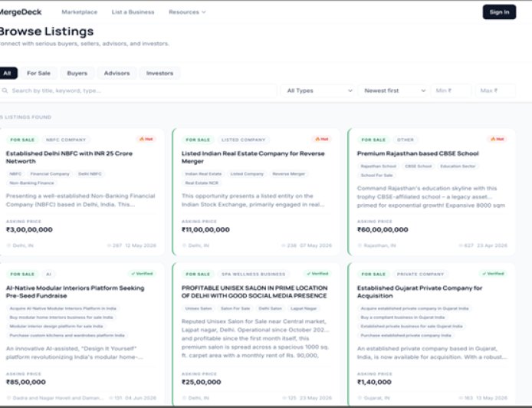Click ₹60,00,00,000 asking price
This screenshot has width=532, height=408.
pos(383,229)
